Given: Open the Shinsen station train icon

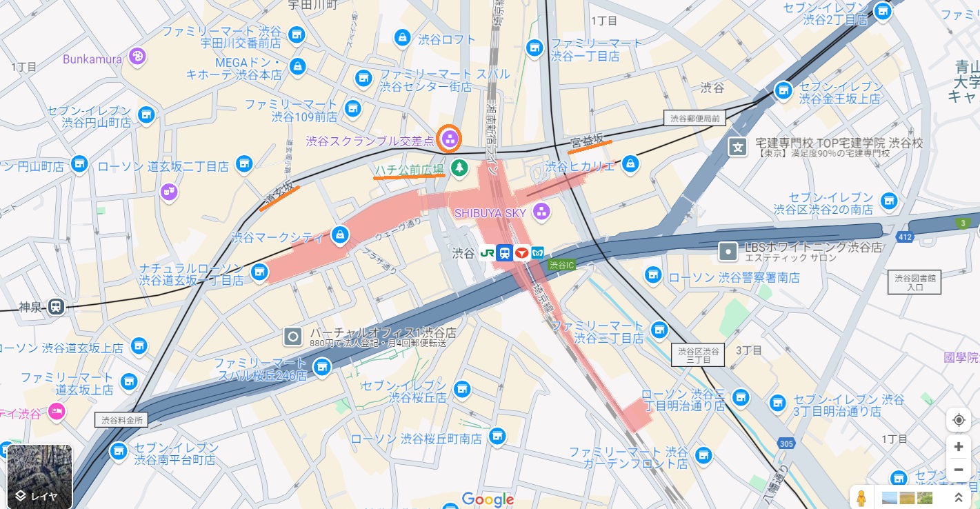Looking at the screenshot, I should (57, 307).
